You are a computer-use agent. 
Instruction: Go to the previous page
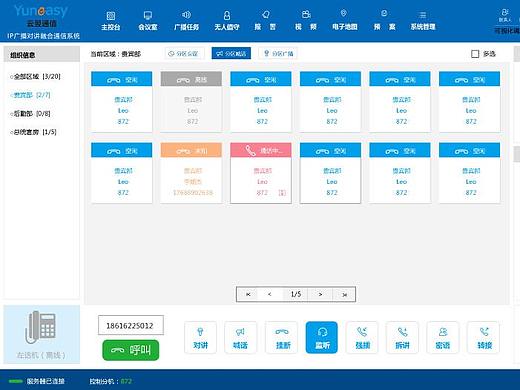coord(270,294)
